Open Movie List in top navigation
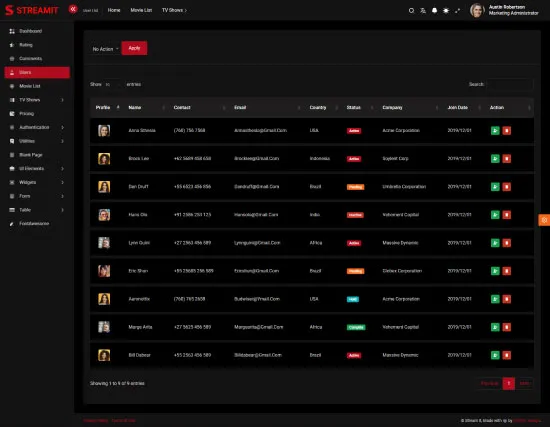The width and height of the screenshot is (550, 427). click(141, 10)
